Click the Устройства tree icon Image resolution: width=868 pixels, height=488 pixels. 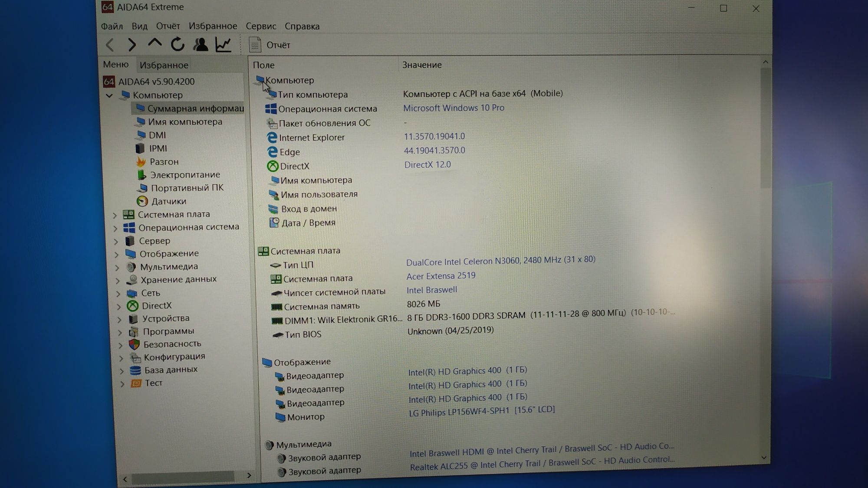pos(133,319)
